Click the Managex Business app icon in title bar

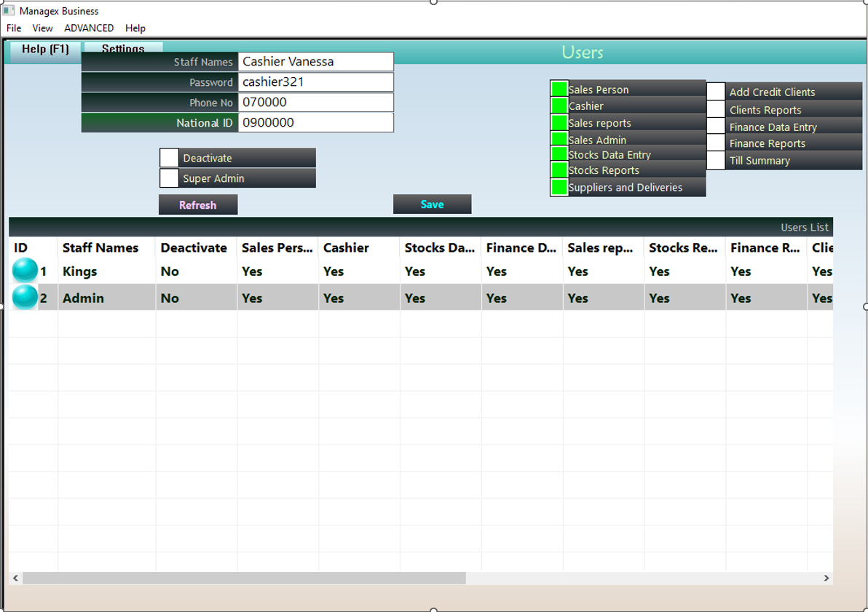(x=9, y=11)
